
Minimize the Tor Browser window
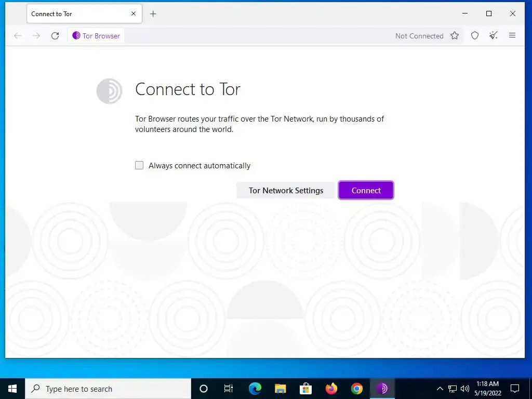(x=465, y=14)
